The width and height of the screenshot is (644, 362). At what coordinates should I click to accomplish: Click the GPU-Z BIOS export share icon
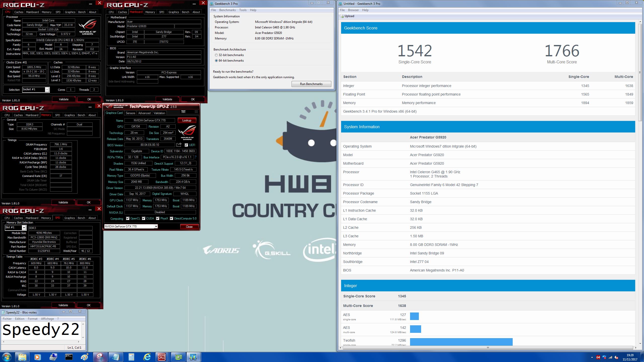click(179, 145)
